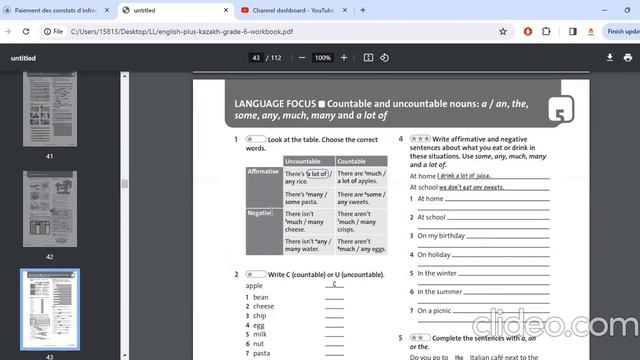Click the minimize window button
The image size is (640, 360).
tap(604, 10)
